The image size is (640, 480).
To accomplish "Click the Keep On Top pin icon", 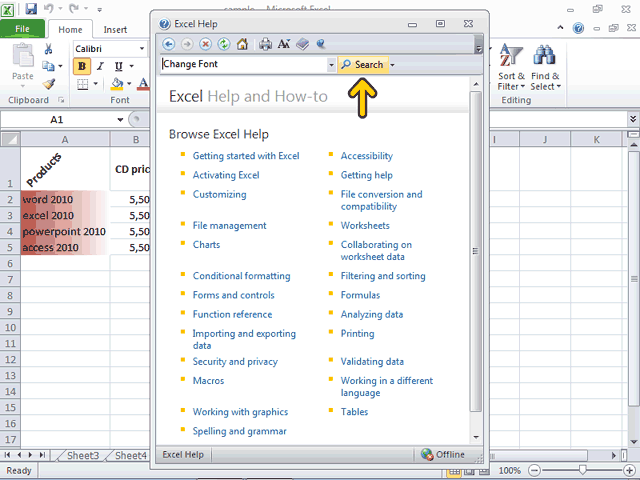I will [321, 44].
